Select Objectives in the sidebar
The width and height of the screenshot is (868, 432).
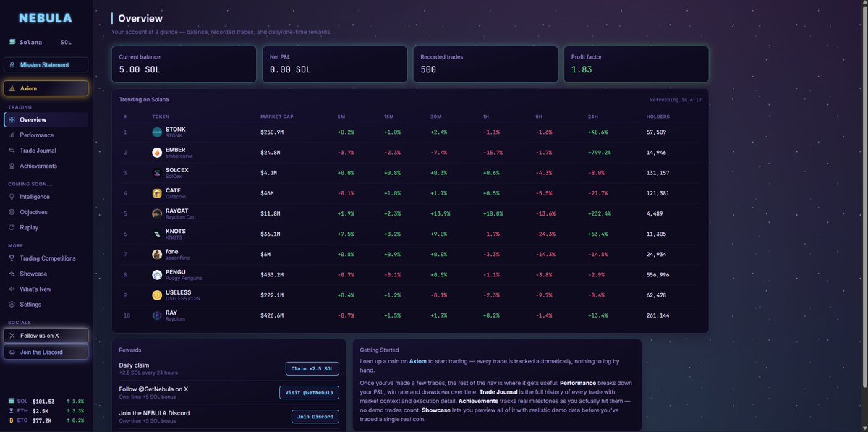tap(46, 212)
